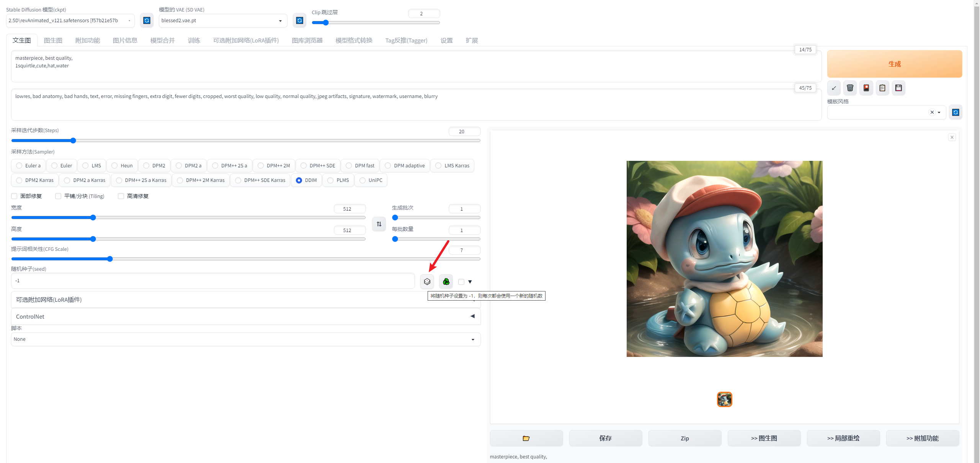Open the 模型格式转换 tab
The height and width of the screenshot is (463, 980).
[354, 40]
